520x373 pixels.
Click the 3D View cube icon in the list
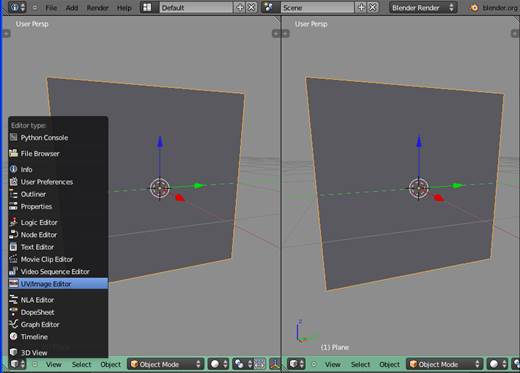(13, 352)
